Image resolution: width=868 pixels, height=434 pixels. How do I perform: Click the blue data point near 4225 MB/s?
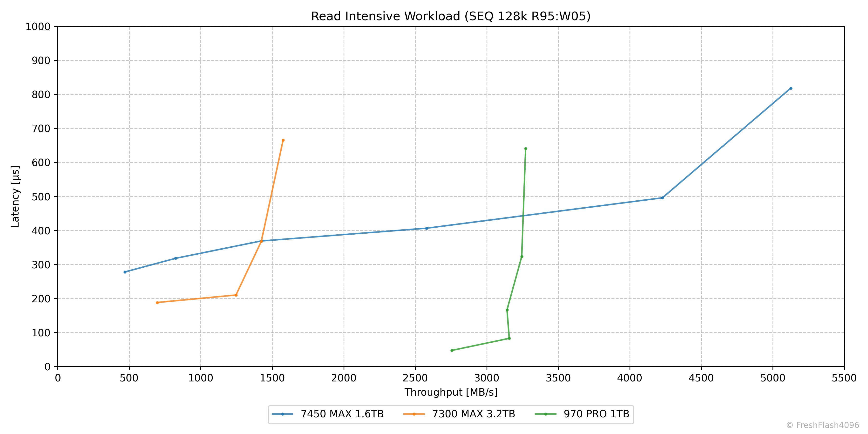(x=663, y=198)
